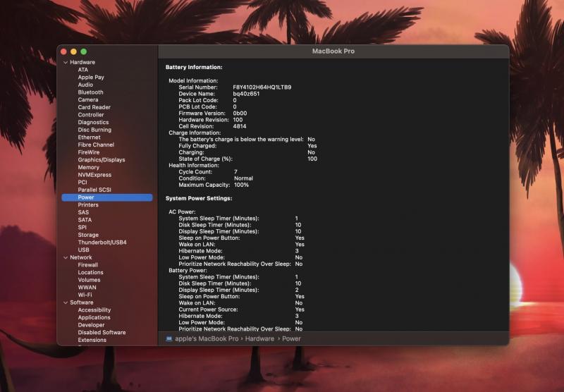This screenshot has width=564, height=392.
Task: Select NVMExpress in the sidebar
Action: click(x=94, y=175)
